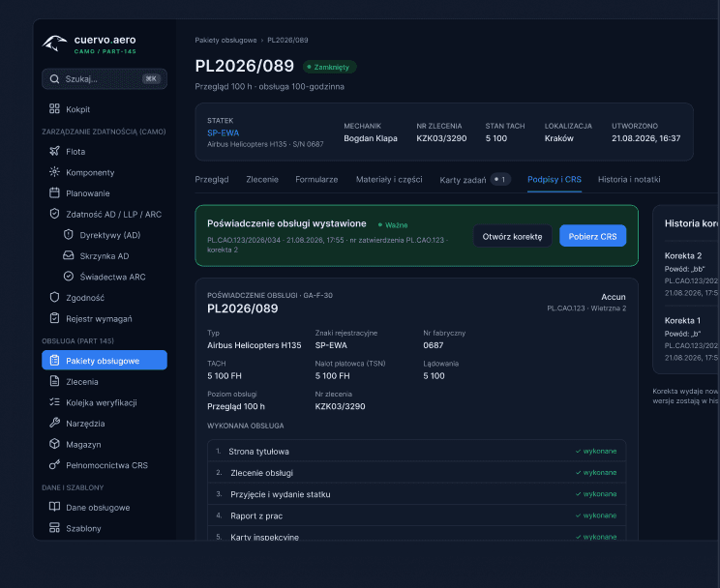Open Rejestr wymagań sidebar item
Screen dimensions: 720x588
pyautogui.click(x=105, y=318)
